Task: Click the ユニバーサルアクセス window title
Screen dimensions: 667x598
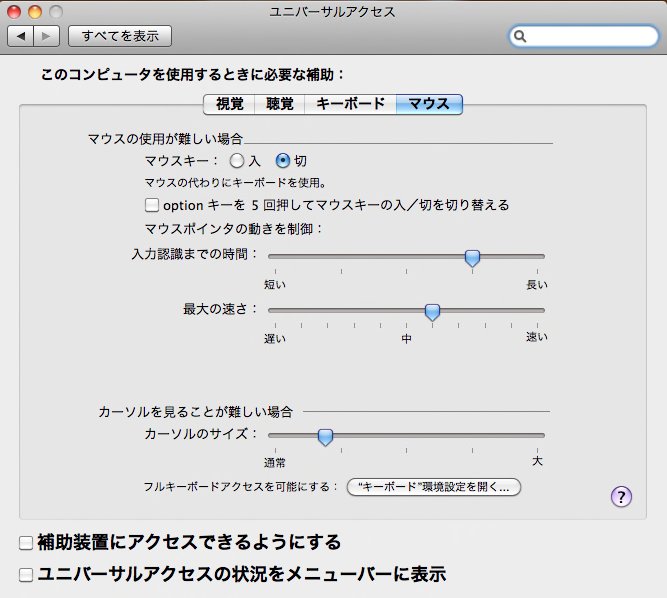Action: coord(332,12)
